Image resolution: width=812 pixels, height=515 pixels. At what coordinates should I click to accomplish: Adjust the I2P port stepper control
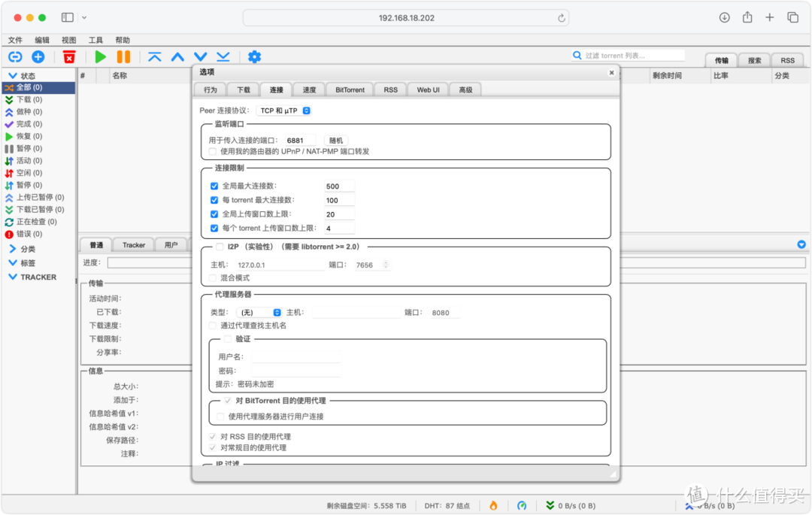coord(383,265)
